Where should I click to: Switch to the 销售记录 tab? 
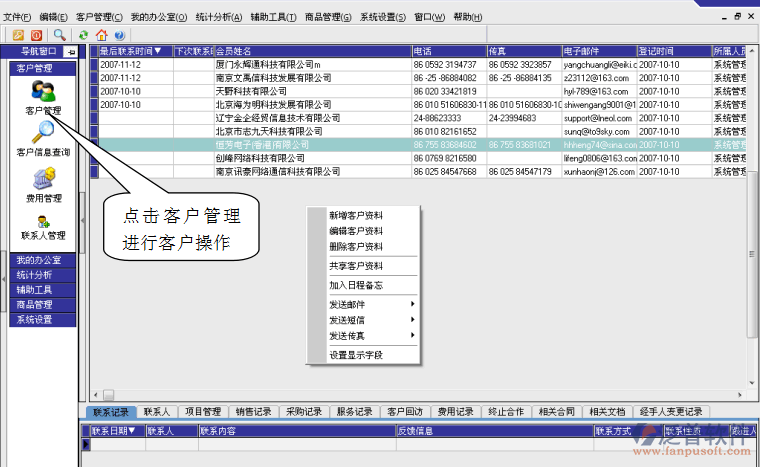pyautogui.click(x=253, y=411)
